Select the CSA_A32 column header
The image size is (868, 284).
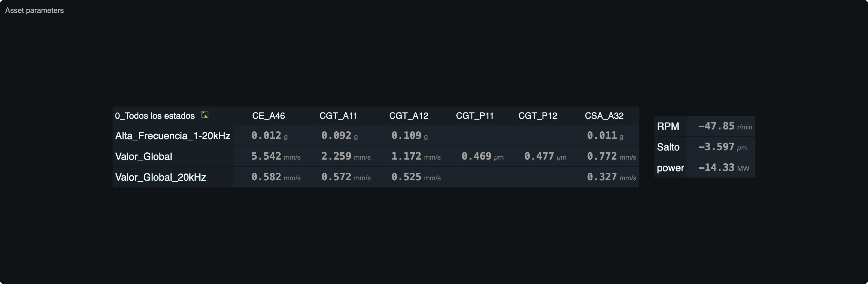pyautogui.click(x=604, y=116)
